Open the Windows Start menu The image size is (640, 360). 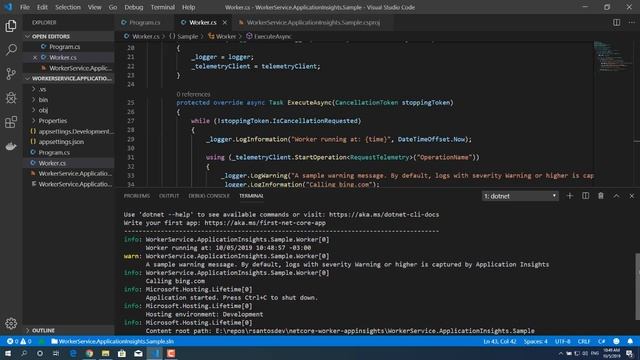[8, 353]
